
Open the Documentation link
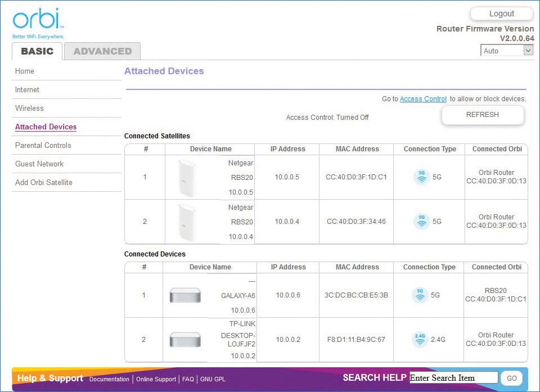point(109,379)
